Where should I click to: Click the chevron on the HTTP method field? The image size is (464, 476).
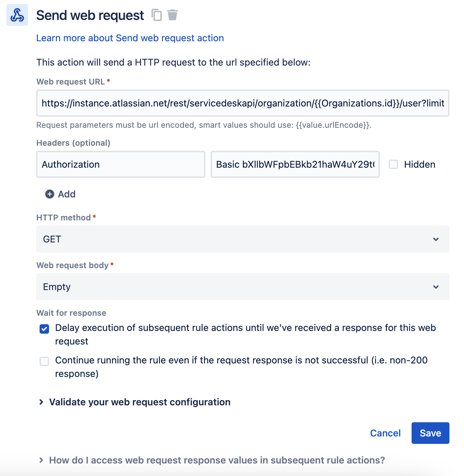[x=436, y=239]
